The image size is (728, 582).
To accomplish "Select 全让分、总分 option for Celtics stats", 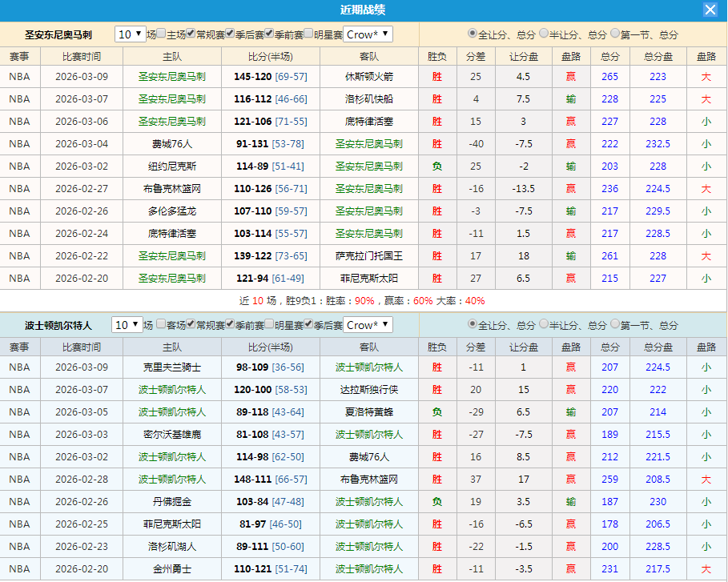I will 472,323.
